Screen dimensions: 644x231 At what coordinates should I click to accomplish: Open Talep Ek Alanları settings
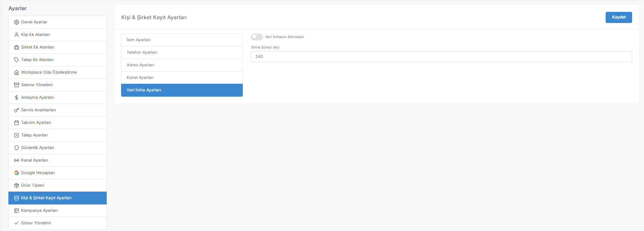[58, 60]
